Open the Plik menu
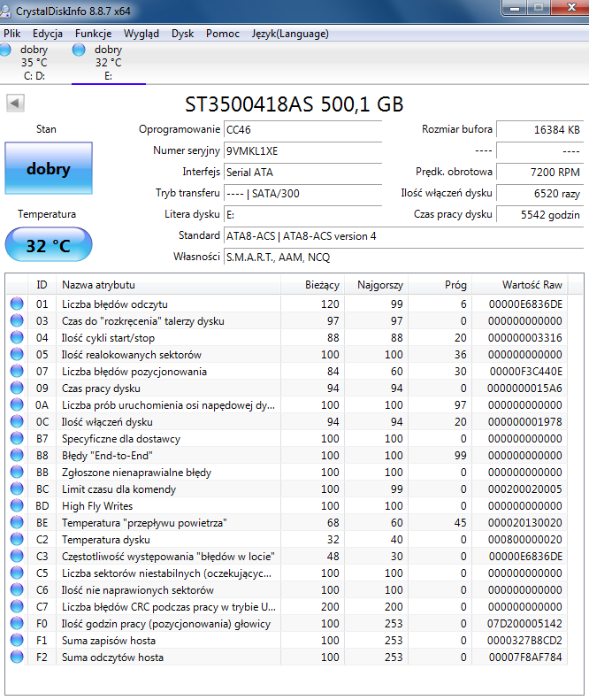Viewport: 589px width, 700px height. 12,34
